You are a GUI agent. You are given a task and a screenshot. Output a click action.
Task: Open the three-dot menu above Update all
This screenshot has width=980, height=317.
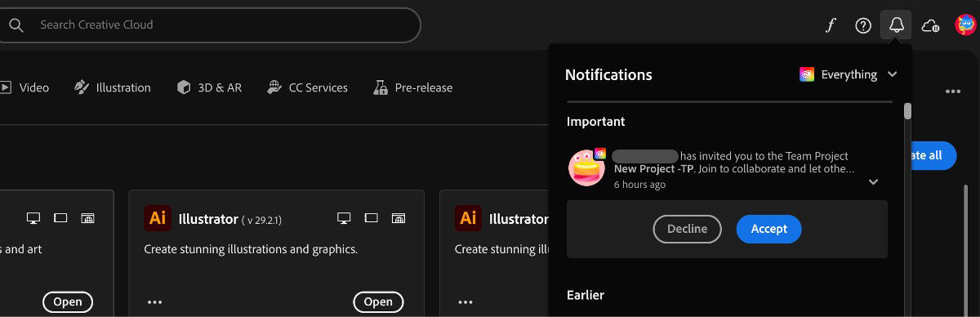tap(952, 92)
